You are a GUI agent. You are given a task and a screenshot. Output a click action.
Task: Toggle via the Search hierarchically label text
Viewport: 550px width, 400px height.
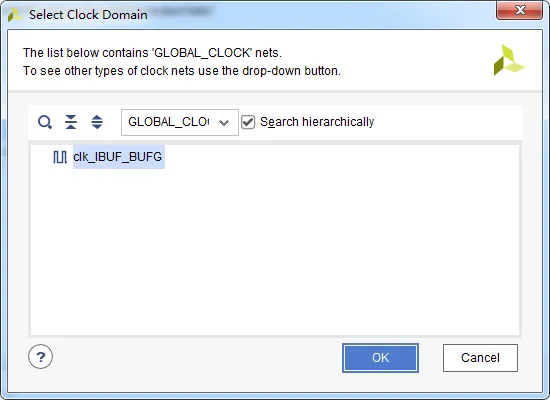point(317,122)
